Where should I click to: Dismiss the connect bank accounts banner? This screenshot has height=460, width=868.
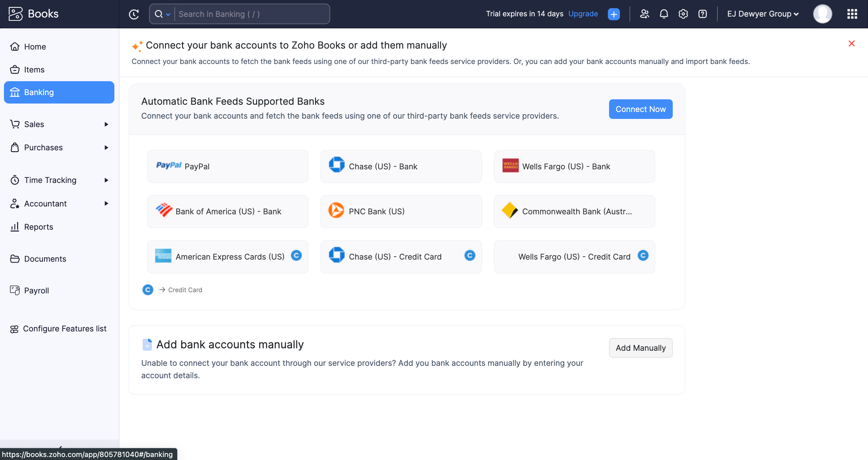[851, 43]
